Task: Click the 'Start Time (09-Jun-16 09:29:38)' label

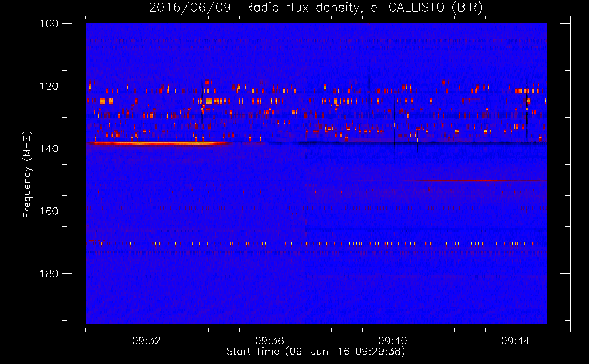Action: click(316, 352)
